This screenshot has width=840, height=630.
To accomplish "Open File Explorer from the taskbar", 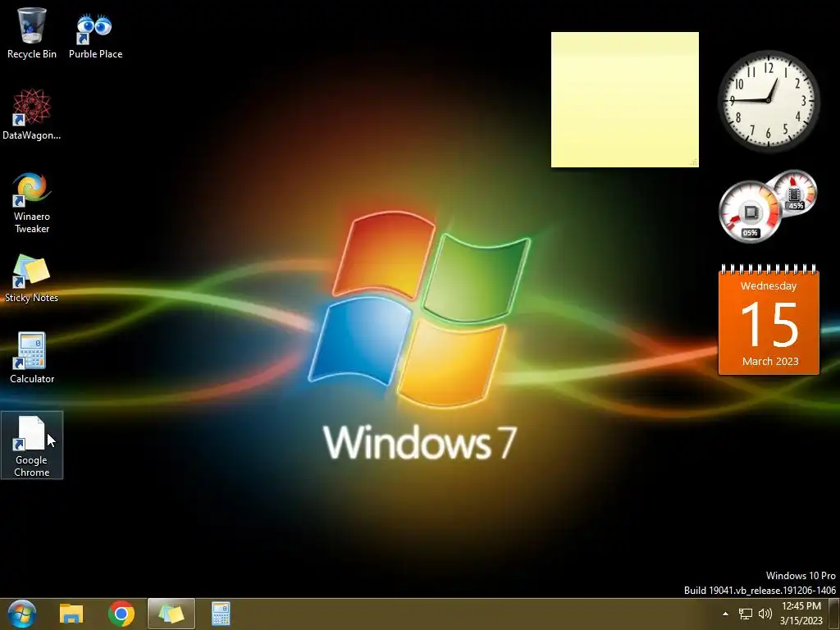I will pos(71,614).
